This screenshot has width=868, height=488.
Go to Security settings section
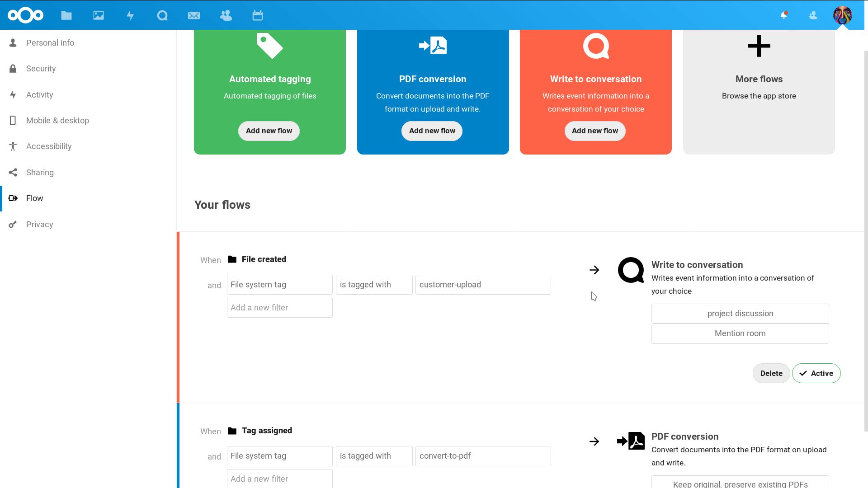[41, 69]
